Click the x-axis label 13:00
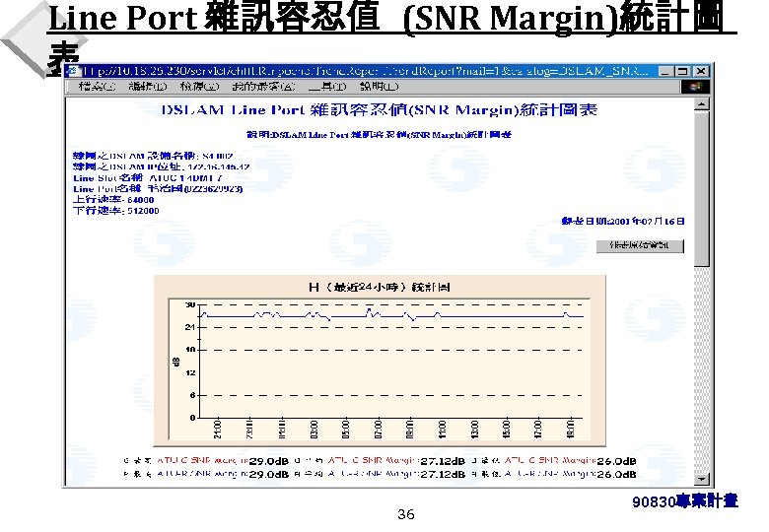Image resolution: width=769 pixels, height=532 pixels. point(474,430)
